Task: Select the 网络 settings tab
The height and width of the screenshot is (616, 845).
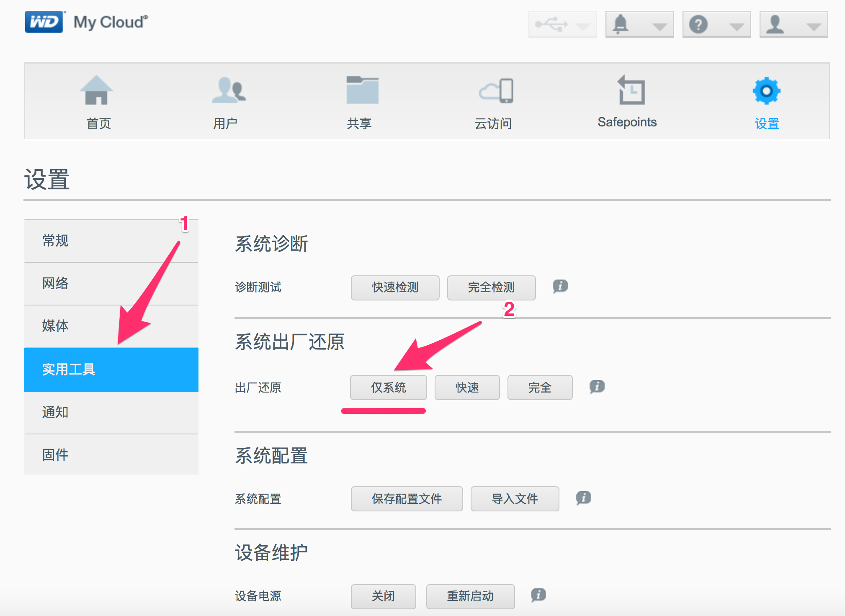Action: coord(111,284)
